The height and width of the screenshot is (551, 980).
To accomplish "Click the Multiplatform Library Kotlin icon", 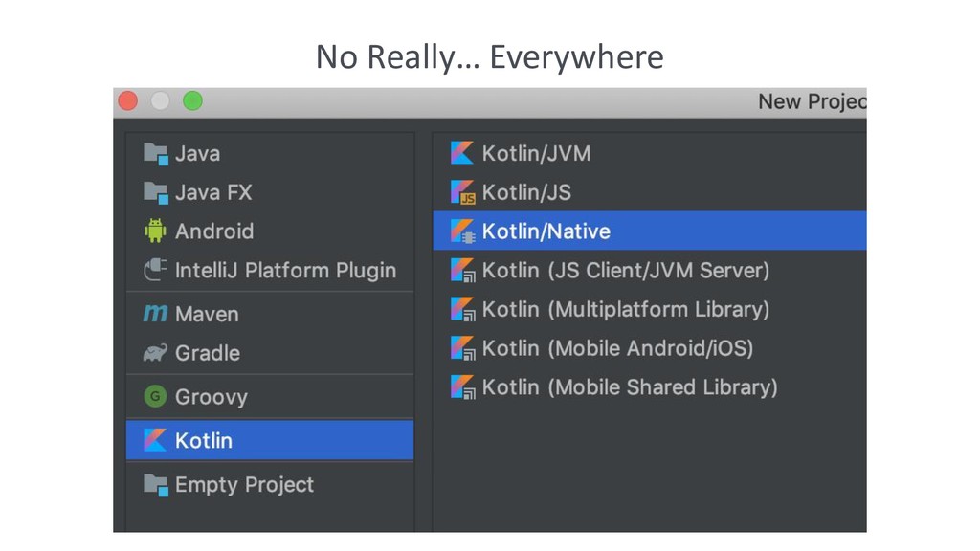I will [x=462, y=309].
